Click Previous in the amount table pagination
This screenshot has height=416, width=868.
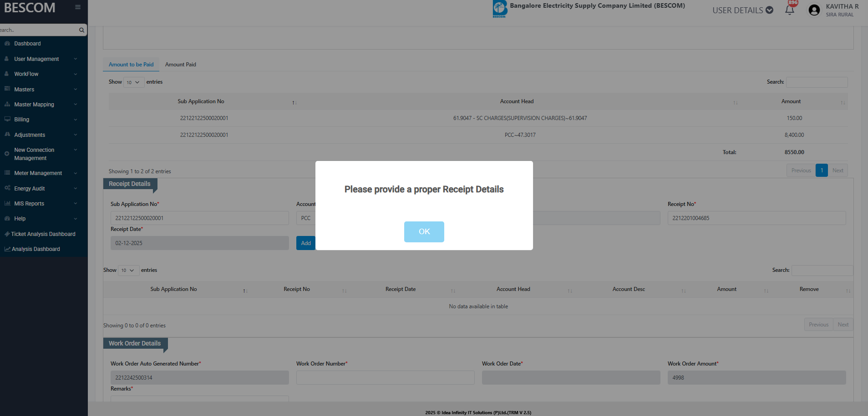pyautogui.click(x=801, y=170)
